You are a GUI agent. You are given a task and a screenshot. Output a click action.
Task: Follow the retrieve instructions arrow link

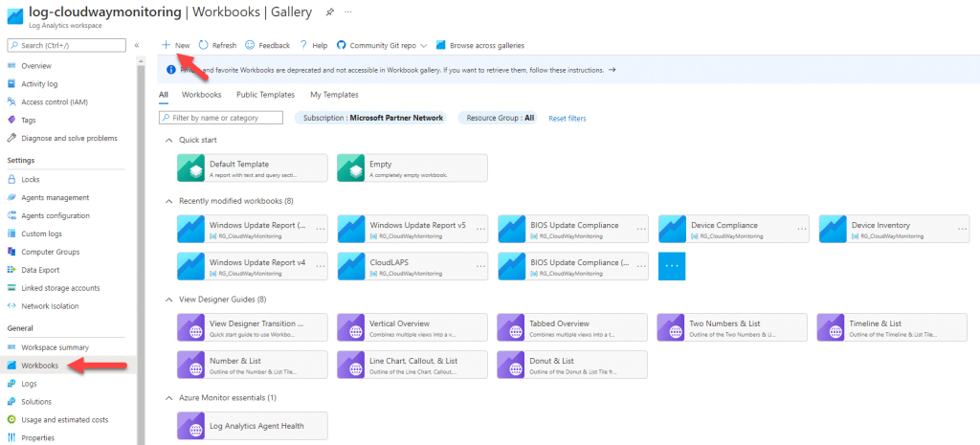tap(612, 70)
